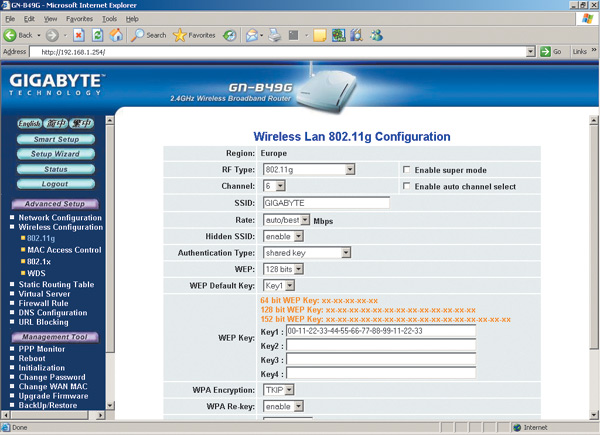Open the 802.1x sidebar link

coord(39,262)
